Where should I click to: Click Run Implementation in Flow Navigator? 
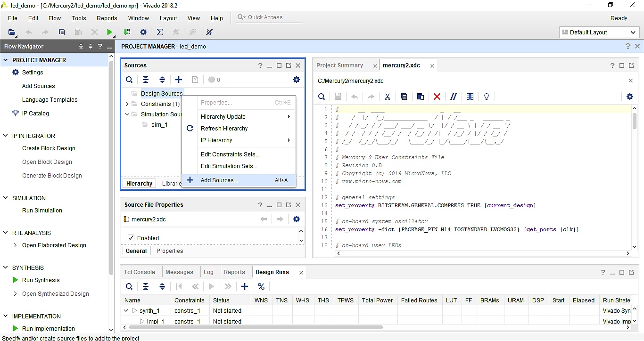point(48,328)
